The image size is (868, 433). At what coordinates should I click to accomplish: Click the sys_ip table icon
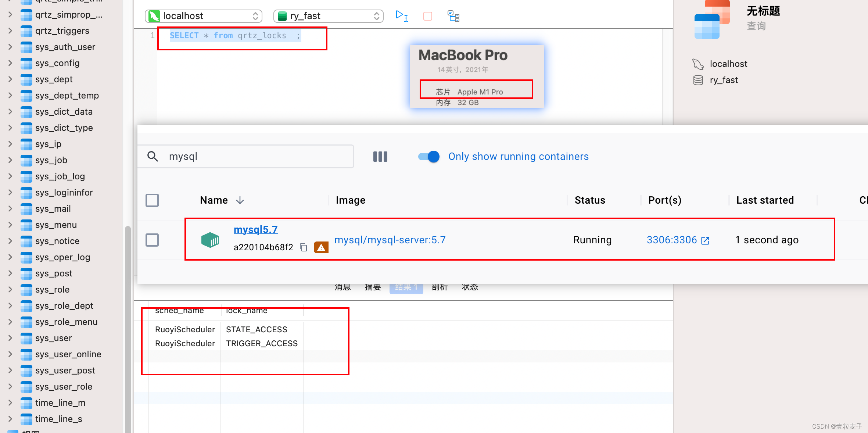pyautogui.click(x=26, y=144)
